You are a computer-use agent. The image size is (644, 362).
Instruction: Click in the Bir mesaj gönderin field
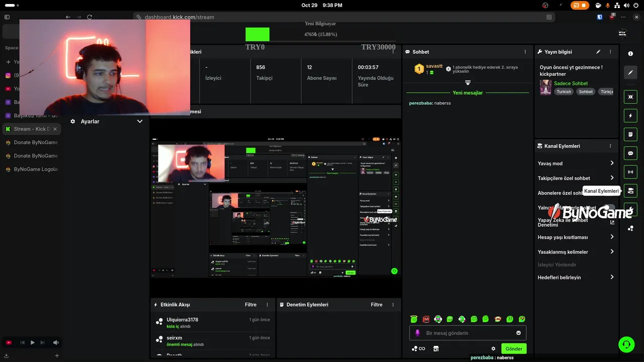[x=468, y=333]
